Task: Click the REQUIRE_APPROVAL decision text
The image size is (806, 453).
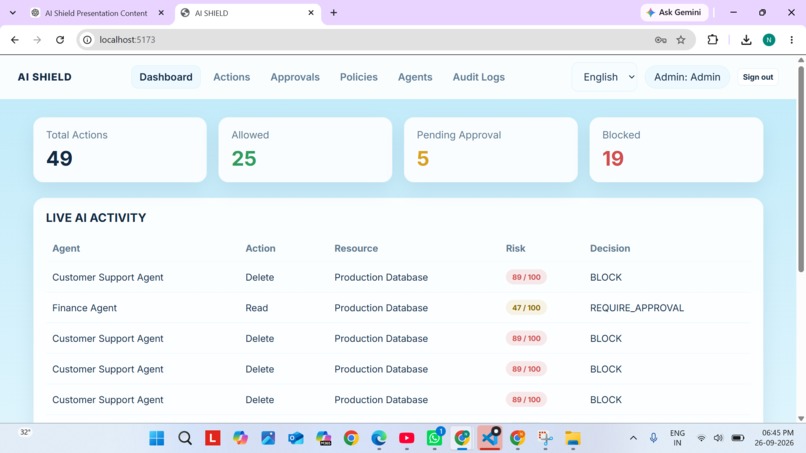Action: tap(637, 308)
